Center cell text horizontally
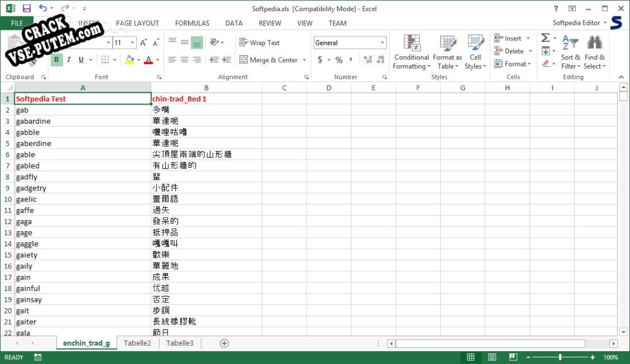This screenshot has height=364, width=630. [x=185, y=60]
